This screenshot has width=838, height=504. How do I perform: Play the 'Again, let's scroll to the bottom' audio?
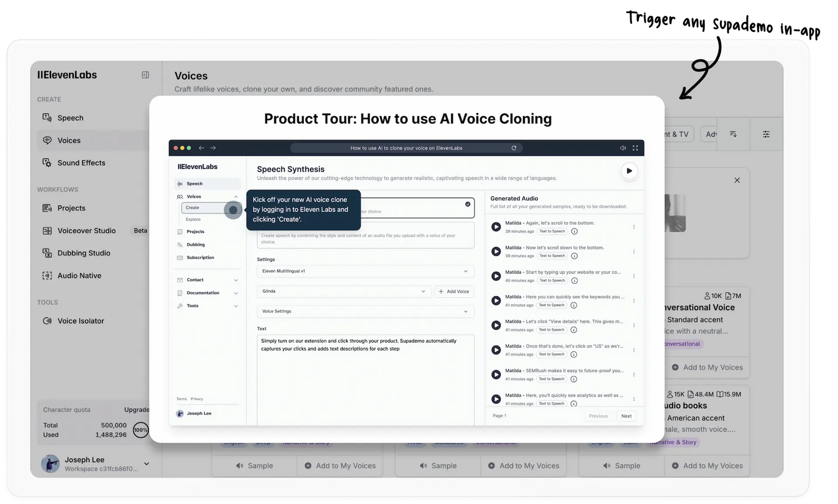(x=495, y=227)
